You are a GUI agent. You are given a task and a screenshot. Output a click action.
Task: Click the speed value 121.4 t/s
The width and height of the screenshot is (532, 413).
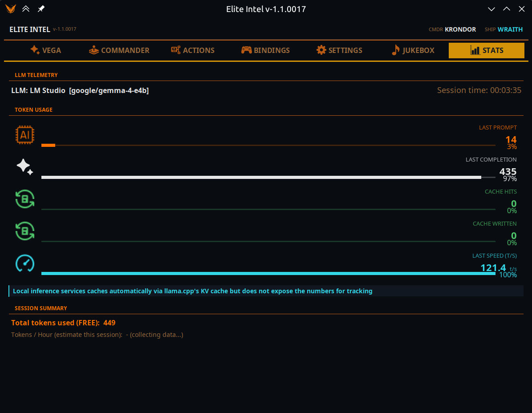coord(499,268)
